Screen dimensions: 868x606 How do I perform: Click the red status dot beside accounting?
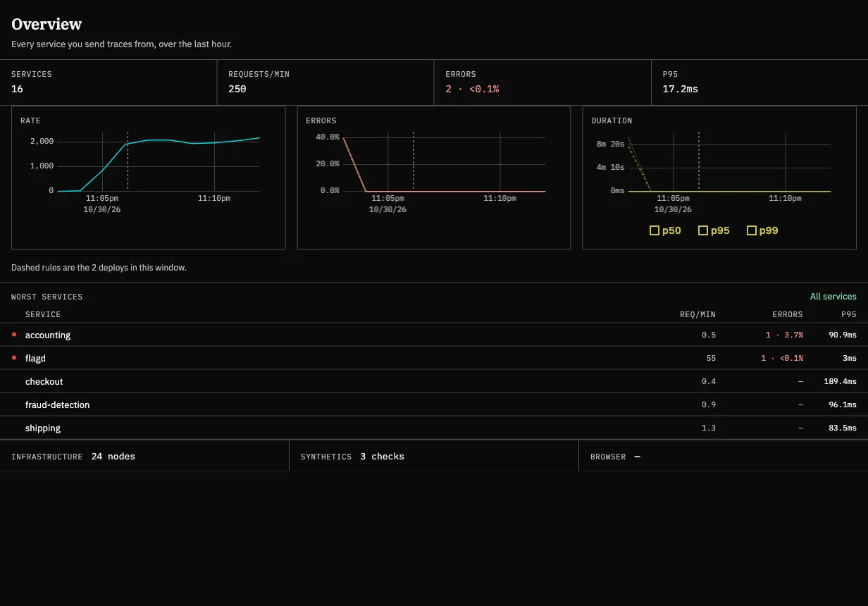point(14,335)
